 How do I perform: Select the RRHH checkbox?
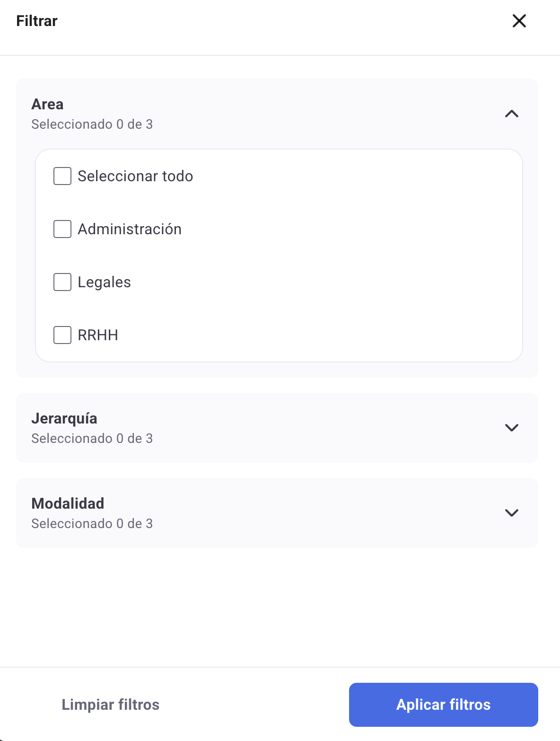coord(62,335)
